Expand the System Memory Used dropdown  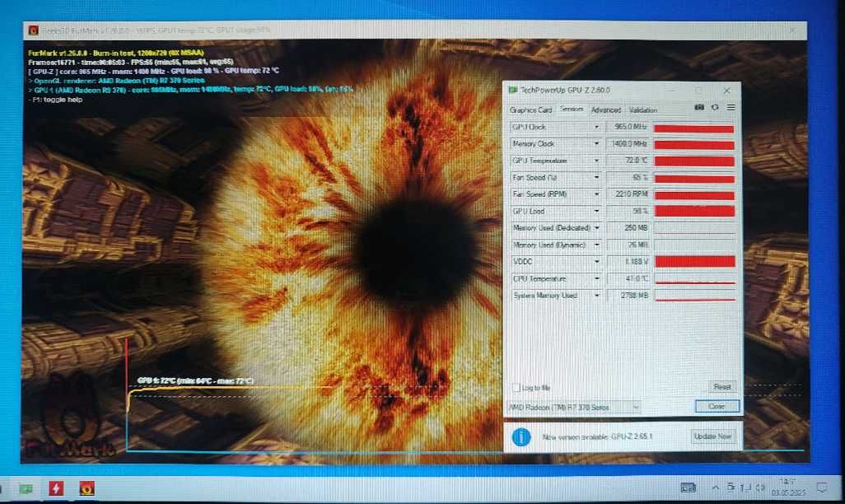[x=596, y=296]
